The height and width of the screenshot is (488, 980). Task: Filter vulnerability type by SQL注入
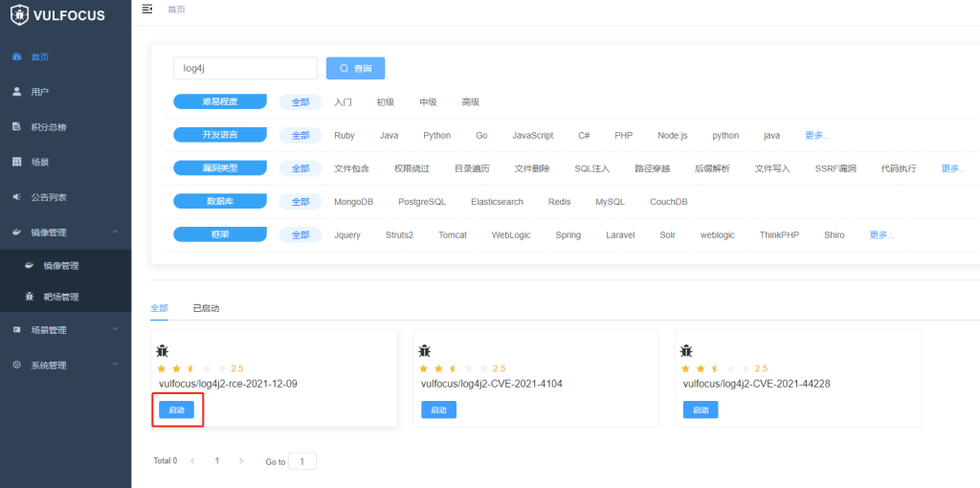pos(591,168)
